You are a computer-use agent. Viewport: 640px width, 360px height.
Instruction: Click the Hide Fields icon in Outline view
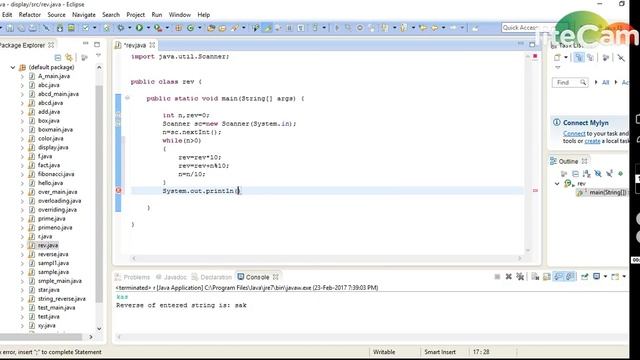(598, 174)
